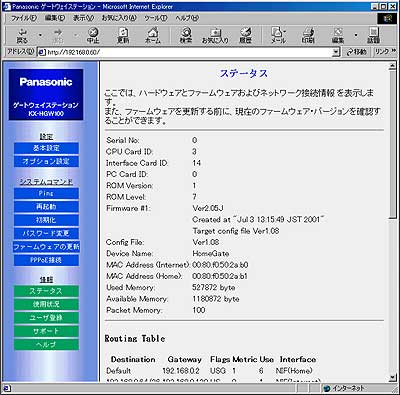Click the Available Memory value 1180872 byte
Screen dimensions: 400x395
tap(216, 299)
